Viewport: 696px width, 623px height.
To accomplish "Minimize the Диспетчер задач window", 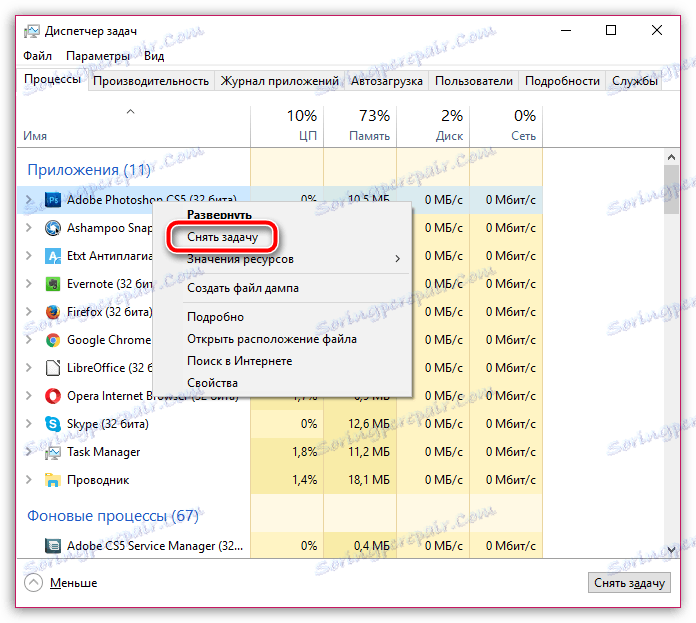I will (x=566, y=30).
